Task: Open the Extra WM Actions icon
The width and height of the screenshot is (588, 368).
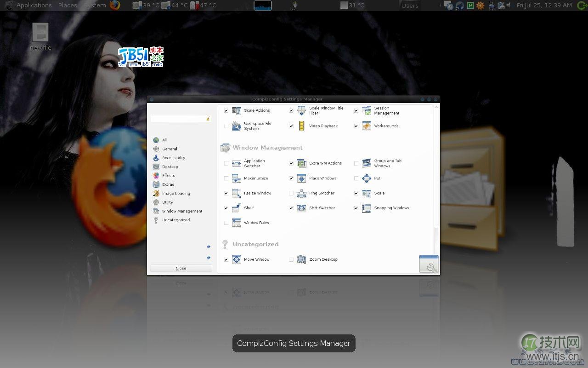Action: (301, 163)
